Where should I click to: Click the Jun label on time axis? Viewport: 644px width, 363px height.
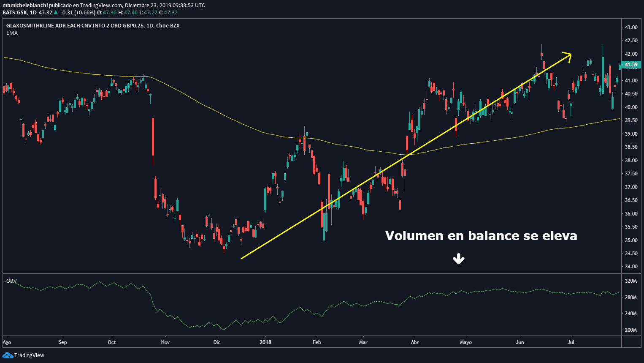point(520,342)
